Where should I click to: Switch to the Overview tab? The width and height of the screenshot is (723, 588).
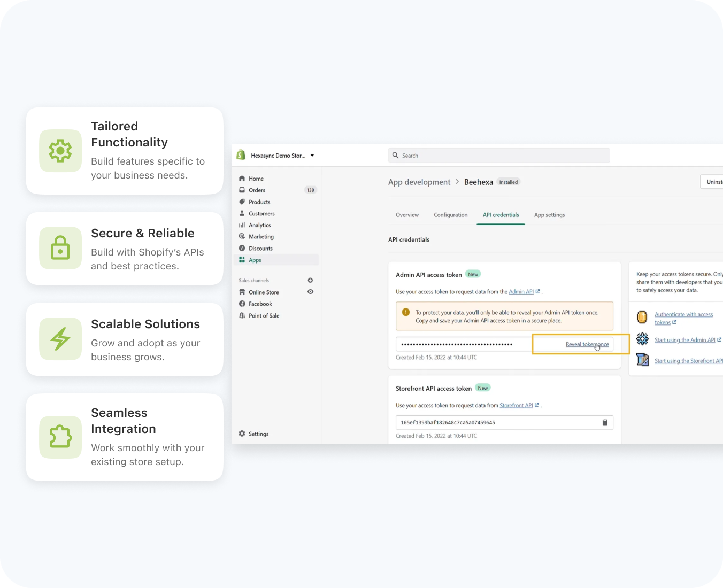[407, 215]
